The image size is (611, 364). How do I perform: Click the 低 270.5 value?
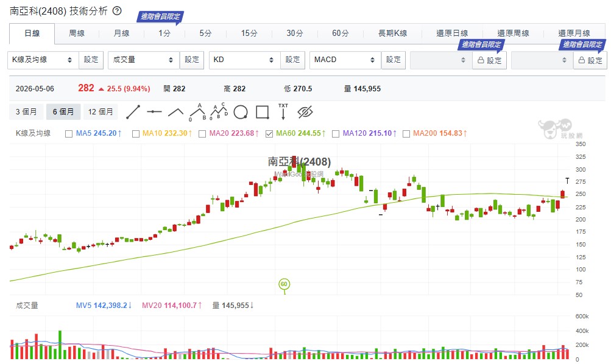tap(298, 89)
